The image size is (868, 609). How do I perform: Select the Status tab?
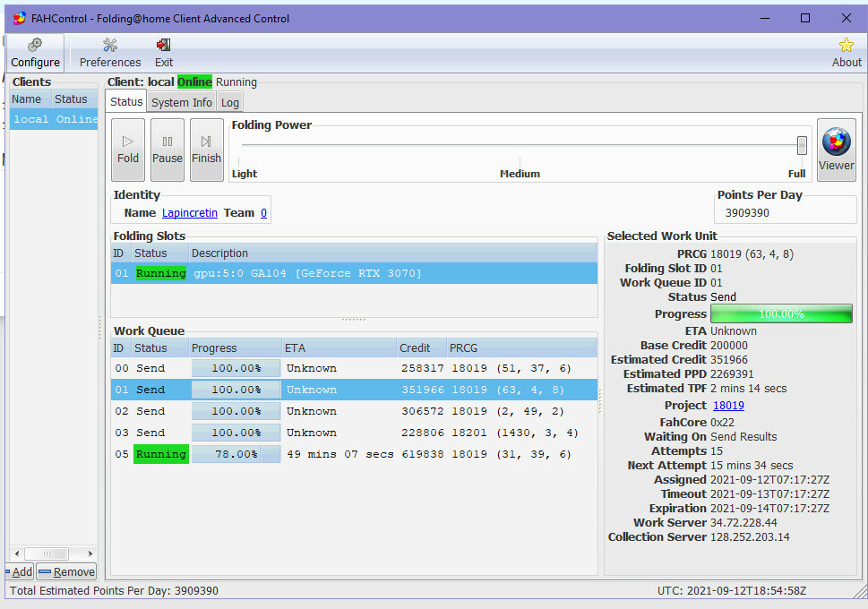tap(126, 102)
